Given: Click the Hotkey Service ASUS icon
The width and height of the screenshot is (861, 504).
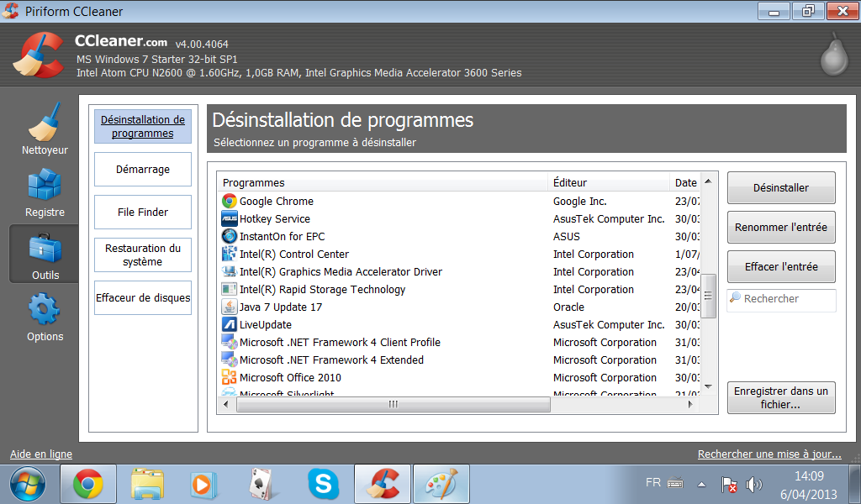Looking at the screenshot, I should click(x=229, y=219).
